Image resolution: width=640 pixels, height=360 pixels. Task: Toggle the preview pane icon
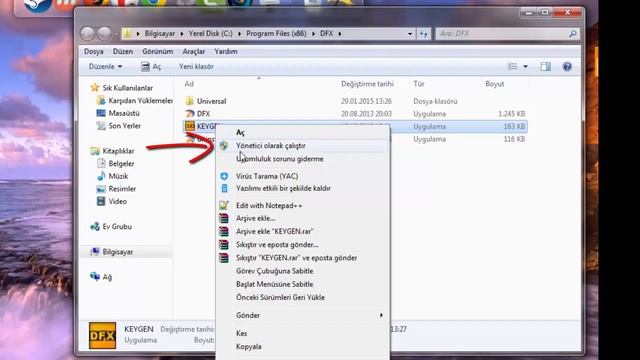[546, 67]
